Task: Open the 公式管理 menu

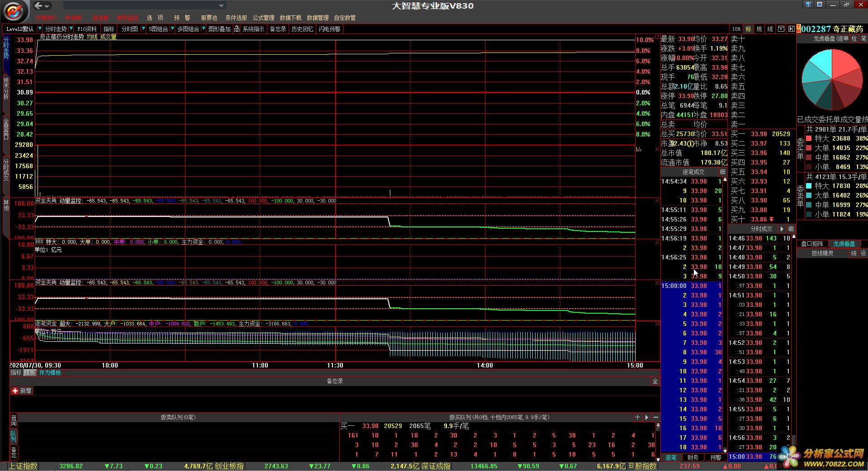Action: pos(263,18)
